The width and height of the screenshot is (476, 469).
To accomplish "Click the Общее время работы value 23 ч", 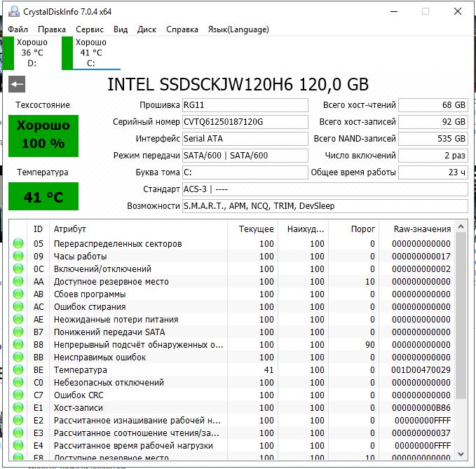I will (x=433, y=172).
